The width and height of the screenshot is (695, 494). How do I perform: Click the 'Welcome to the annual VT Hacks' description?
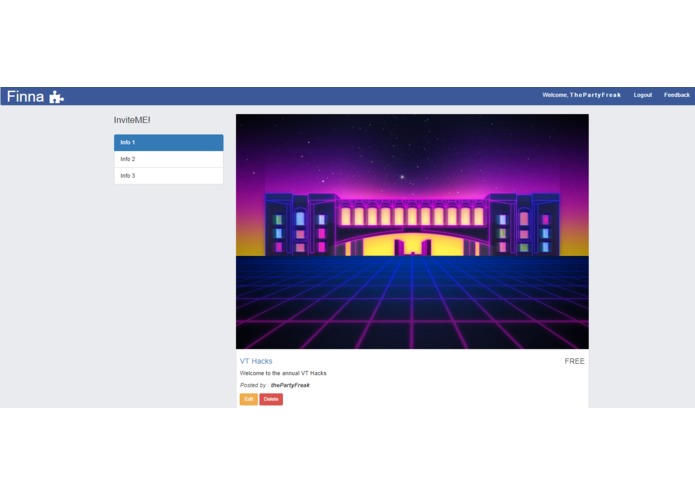point(283,373)
